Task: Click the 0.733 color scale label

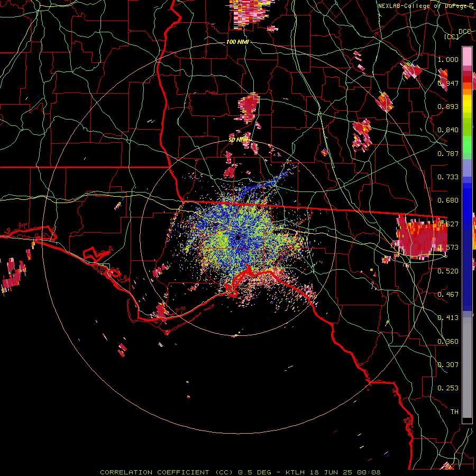Action: coord(448,177)
